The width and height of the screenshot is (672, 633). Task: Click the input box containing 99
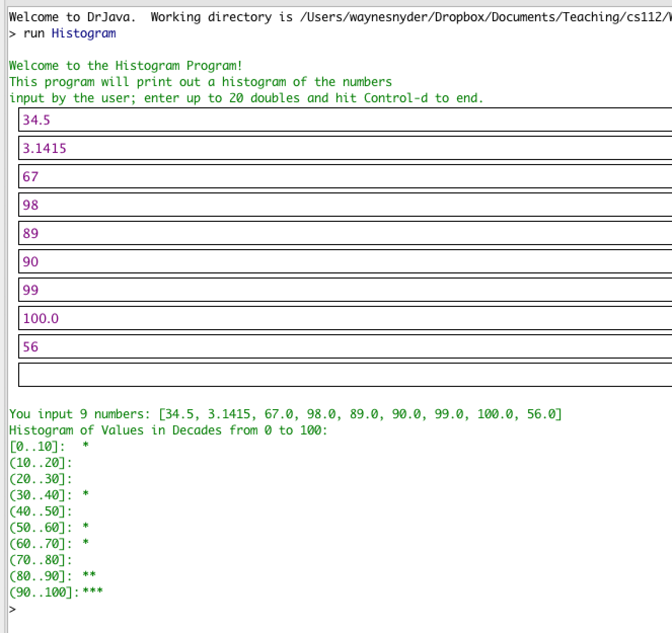345,290
